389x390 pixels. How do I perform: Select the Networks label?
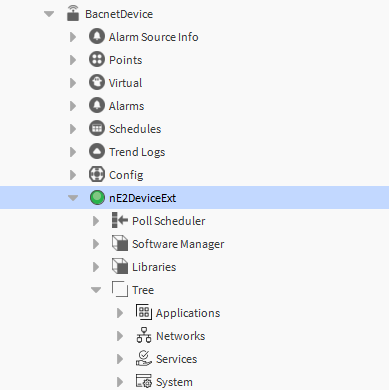tap(181, 336)
